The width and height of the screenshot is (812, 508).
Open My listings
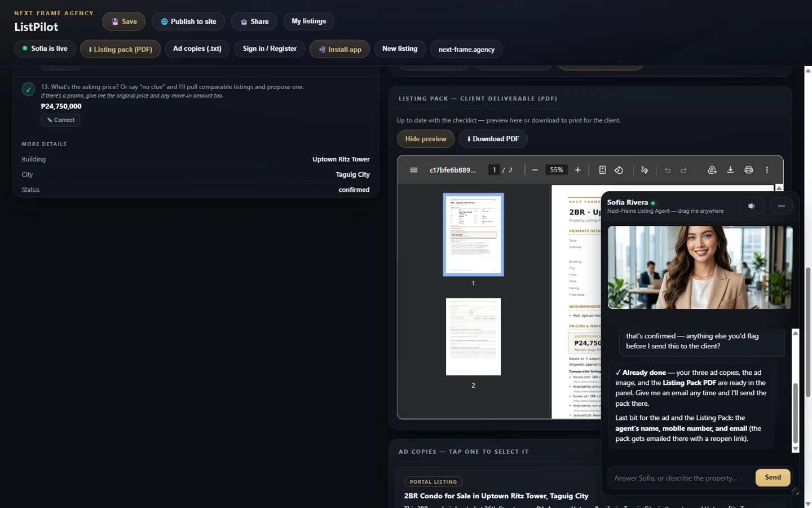coord(308,21)
